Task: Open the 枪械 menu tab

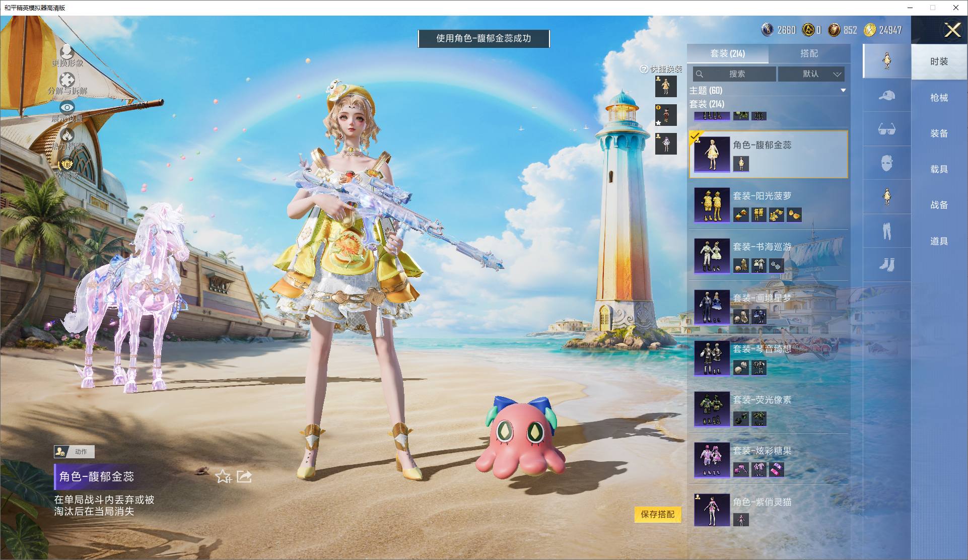Action: [939, 98]
